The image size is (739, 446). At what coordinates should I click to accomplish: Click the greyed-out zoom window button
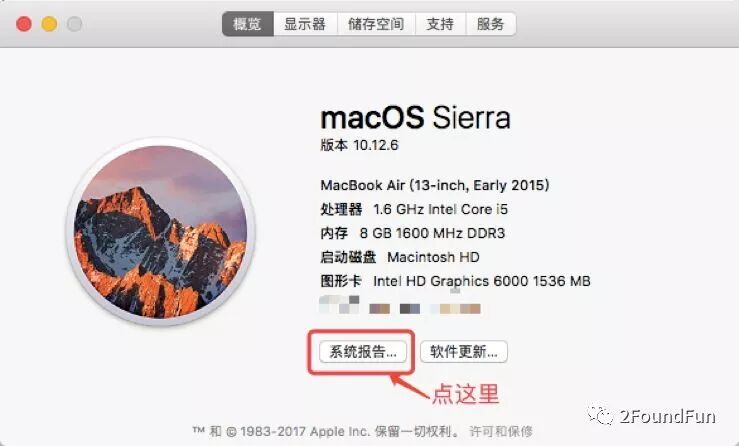(x=74, y=24)
